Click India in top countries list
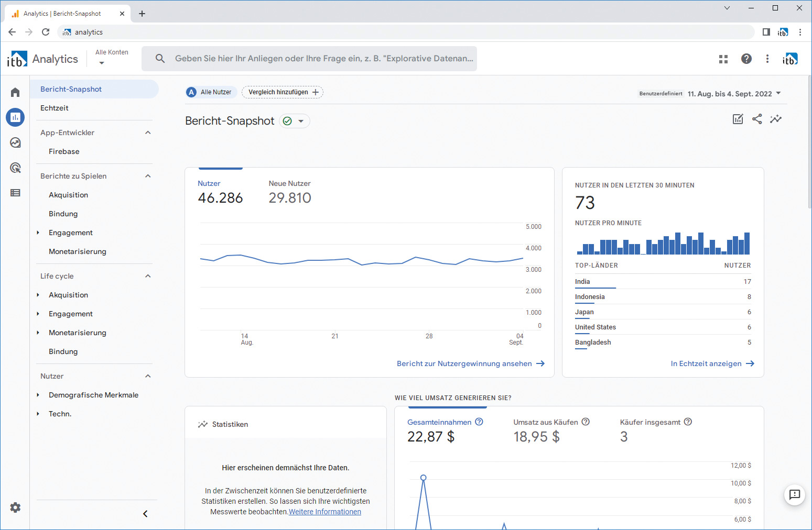This screenshot has width=812, height=530. 582,281
